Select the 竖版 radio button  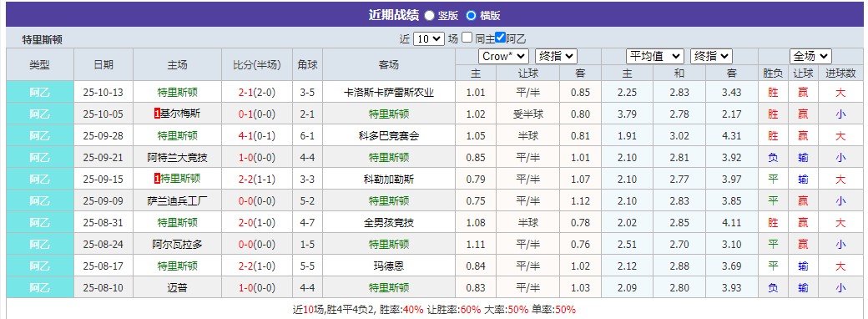[x=429, y=16]
